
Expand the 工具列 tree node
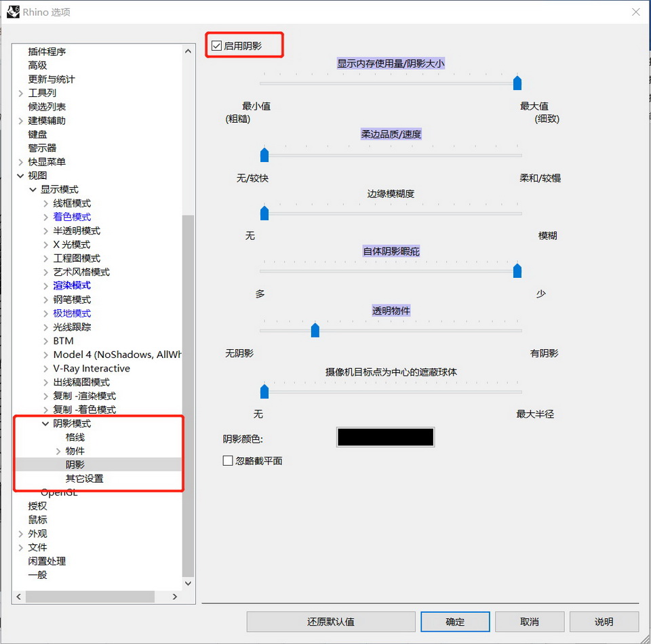point(20,93)
